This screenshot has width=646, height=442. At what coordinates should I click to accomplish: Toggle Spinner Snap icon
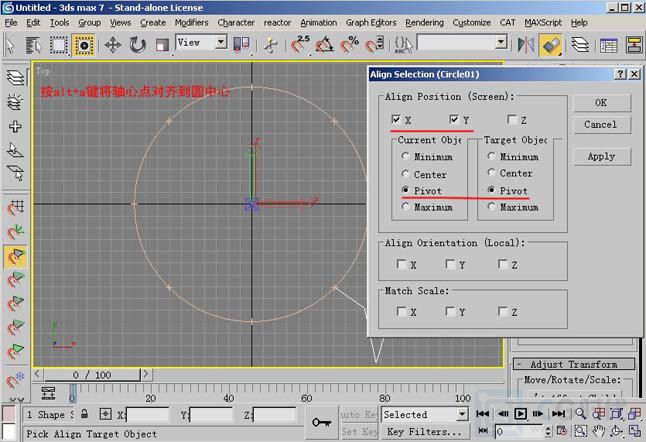tap(374, 44)
